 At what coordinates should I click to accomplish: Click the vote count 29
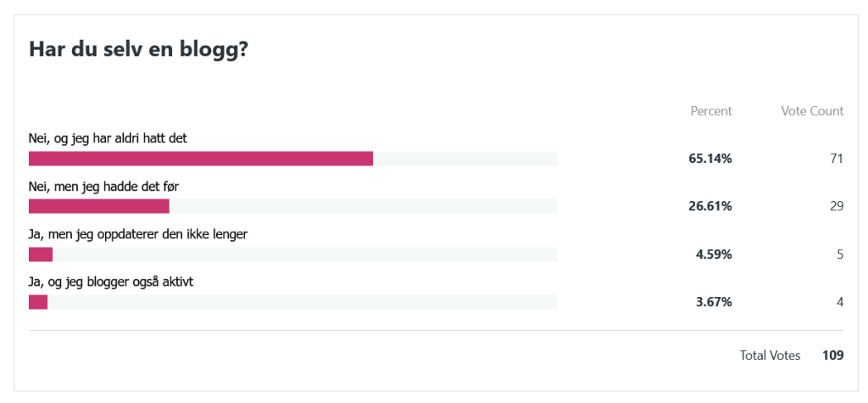(x=836, y=206)
